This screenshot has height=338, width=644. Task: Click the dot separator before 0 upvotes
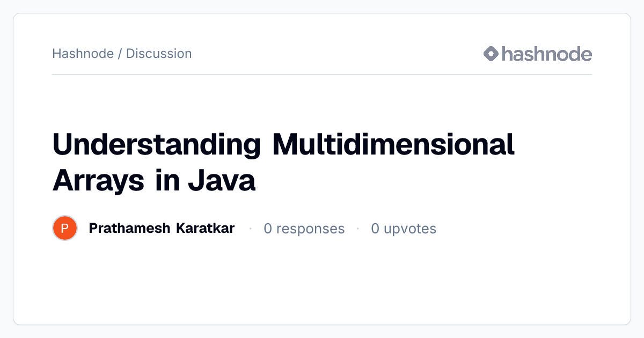358,229
